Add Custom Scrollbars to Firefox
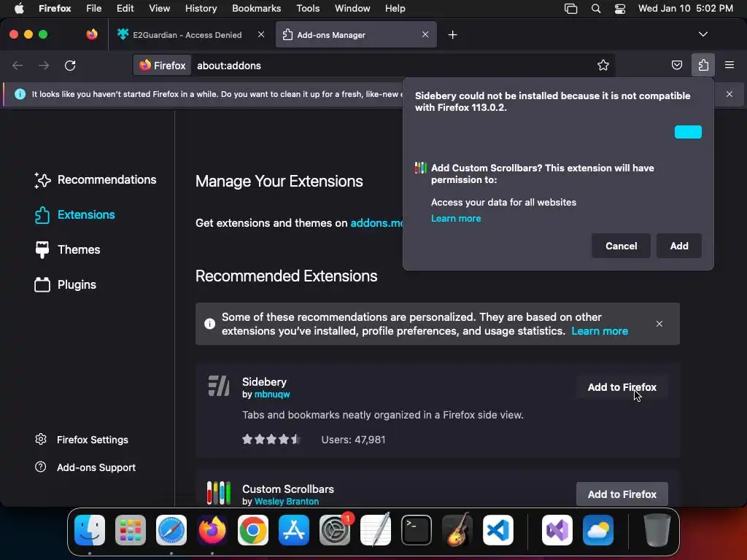Viewport: 747px width, 560px height. 622,494
